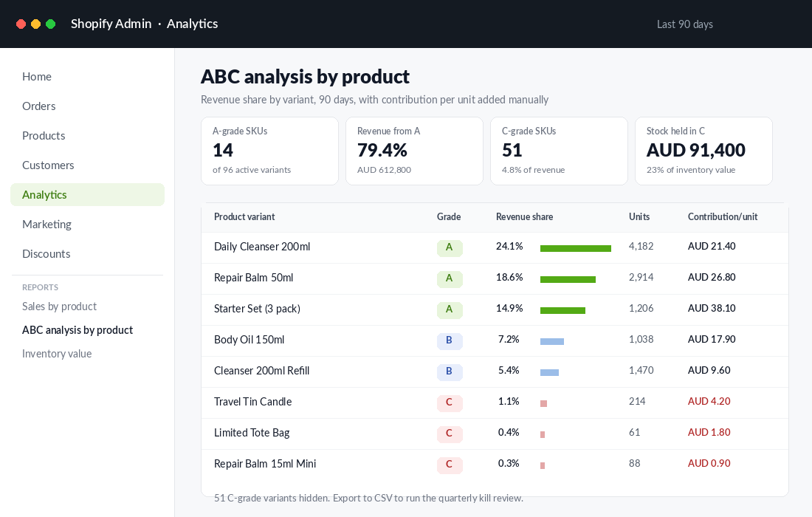Click the Units column header

click(639, 217)
